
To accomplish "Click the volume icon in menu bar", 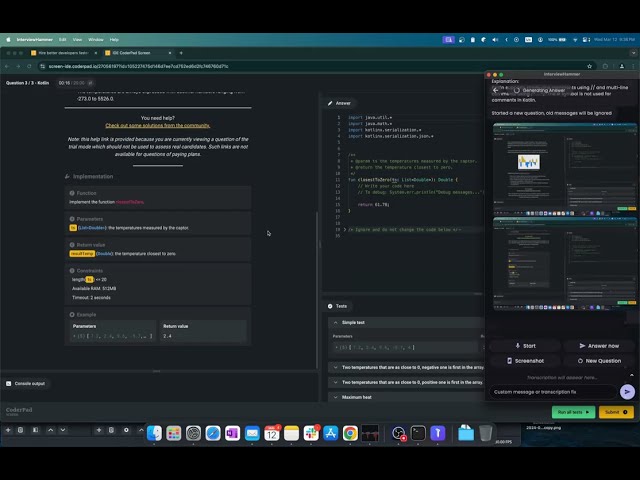I will tap(495, 40).
